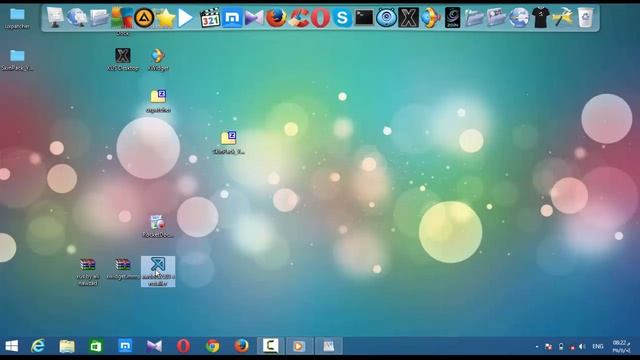Click the white play arrow dock icon
The width and height of the screenshot is (640, 360).
(185, 18)
